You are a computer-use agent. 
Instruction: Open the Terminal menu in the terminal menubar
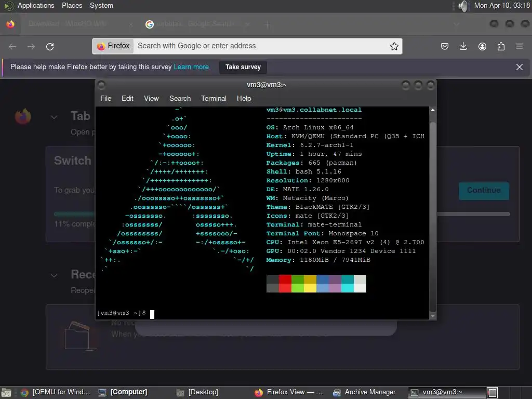pos(214,98)
